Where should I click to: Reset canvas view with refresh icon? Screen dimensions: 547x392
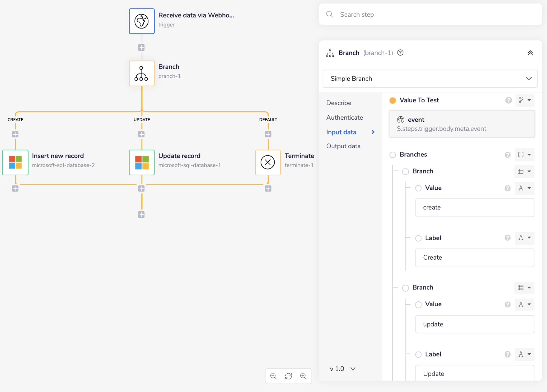(288, 376)
